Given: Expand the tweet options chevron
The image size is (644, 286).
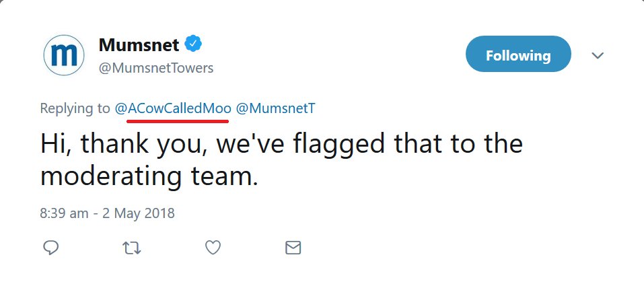Looking at the screenshot, I should click(598, 55).
